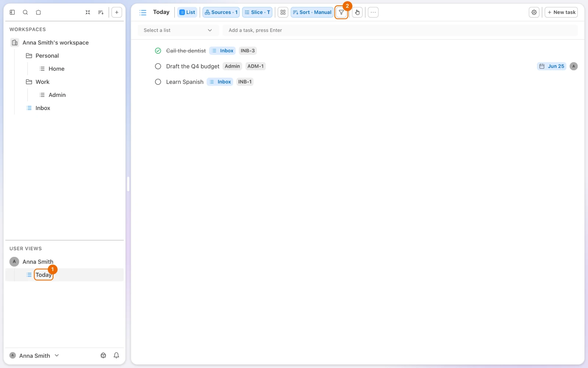Click the hand pointer toolbar icon

click(357, 12)
